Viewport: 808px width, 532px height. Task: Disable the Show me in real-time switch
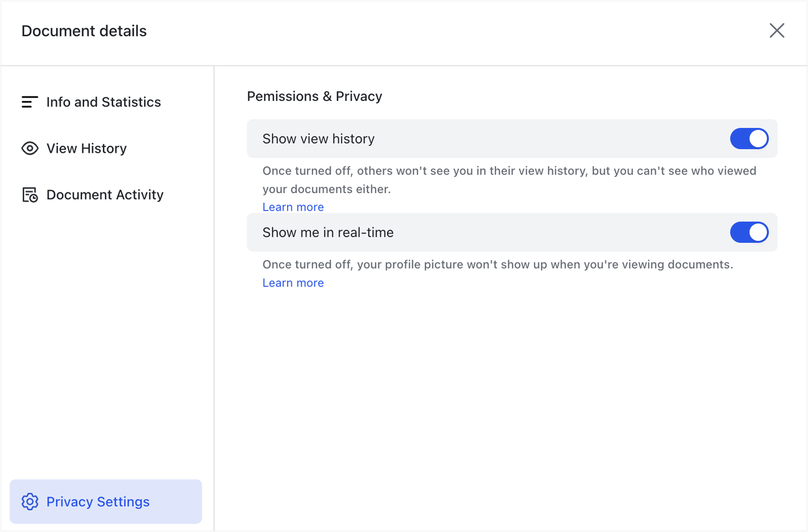click(749, 232)
